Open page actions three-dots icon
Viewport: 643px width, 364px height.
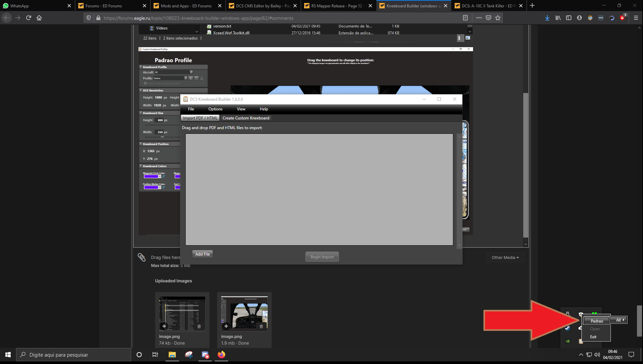point(479,18)
